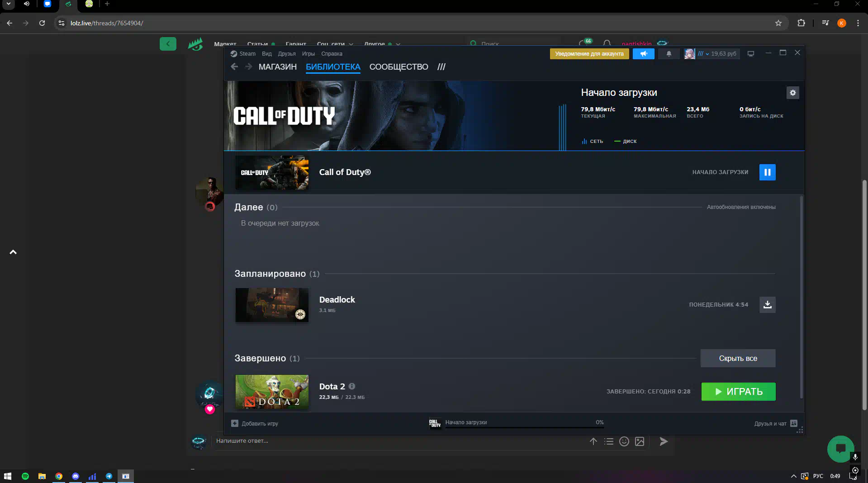Screen dimensions: 868x483
Task: Open Discord from the taskbar
Action: [76, 476]
